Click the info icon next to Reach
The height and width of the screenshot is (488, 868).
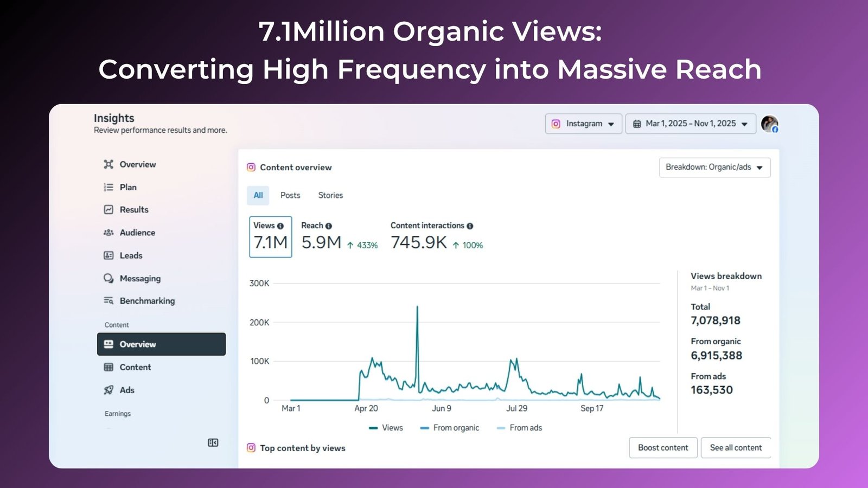[x=329, y=226]
